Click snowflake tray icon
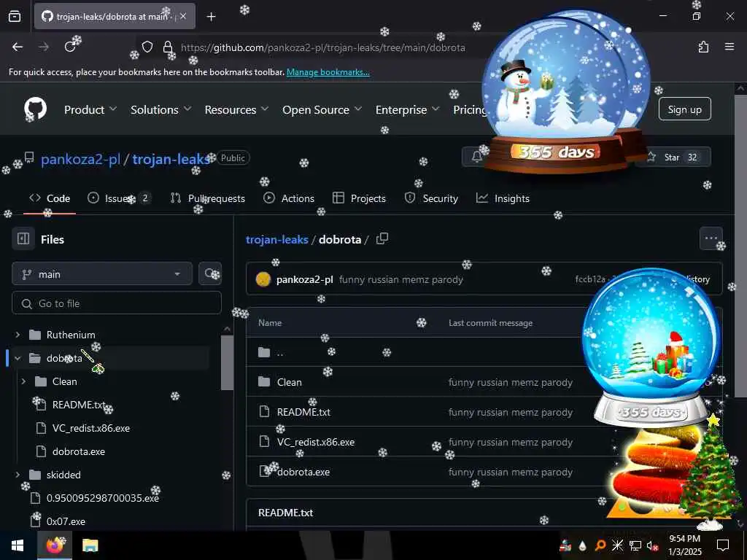The width and height of the screenshot is (747, 560). (x=617, y=545)
